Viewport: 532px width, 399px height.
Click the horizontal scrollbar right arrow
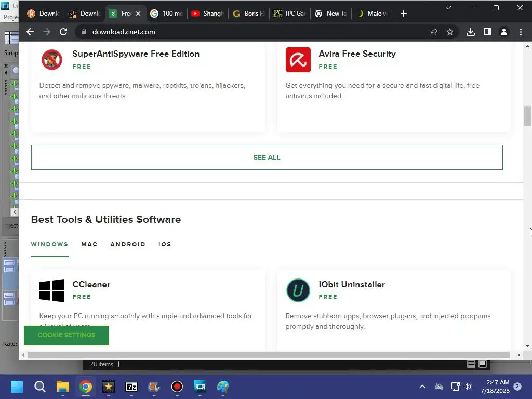519,355
